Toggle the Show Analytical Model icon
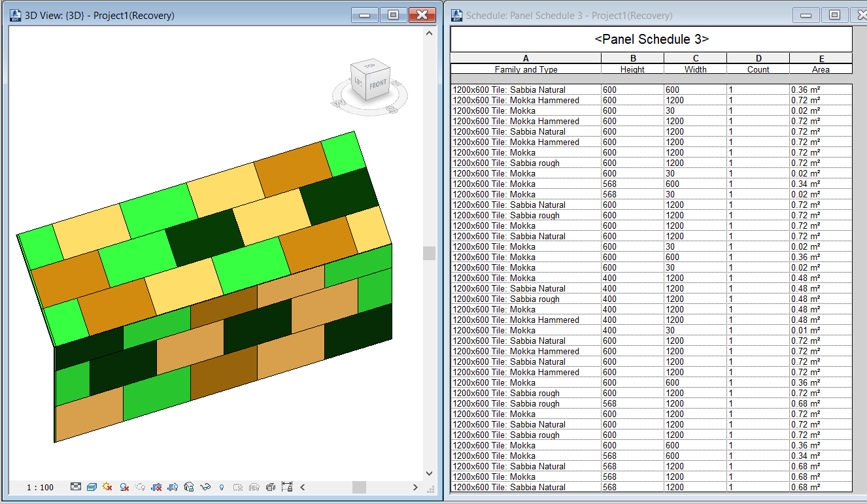Viewport: 867px width, 504px height. click(x=254, y=487)
